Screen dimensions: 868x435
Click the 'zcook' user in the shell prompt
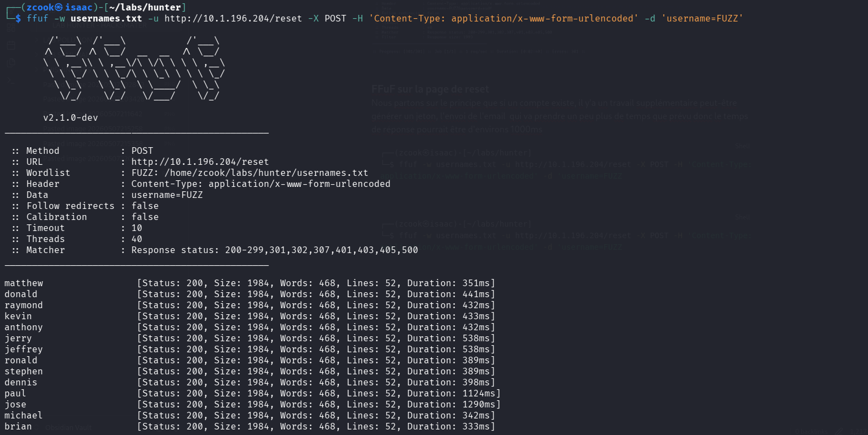click(40, 8)
